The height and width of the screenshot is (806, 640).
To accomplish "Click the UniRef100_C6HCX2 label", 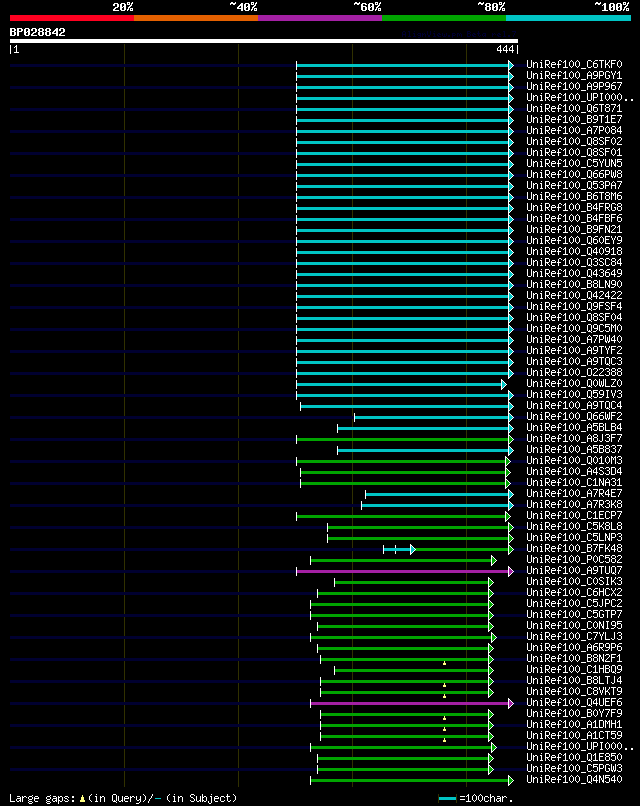I will point(574,593).
